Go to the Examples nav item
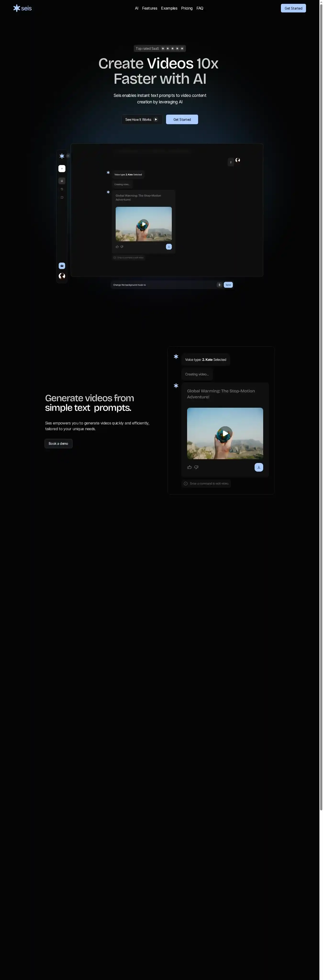Viewport: 323px width, 980px height. [169, 8]
